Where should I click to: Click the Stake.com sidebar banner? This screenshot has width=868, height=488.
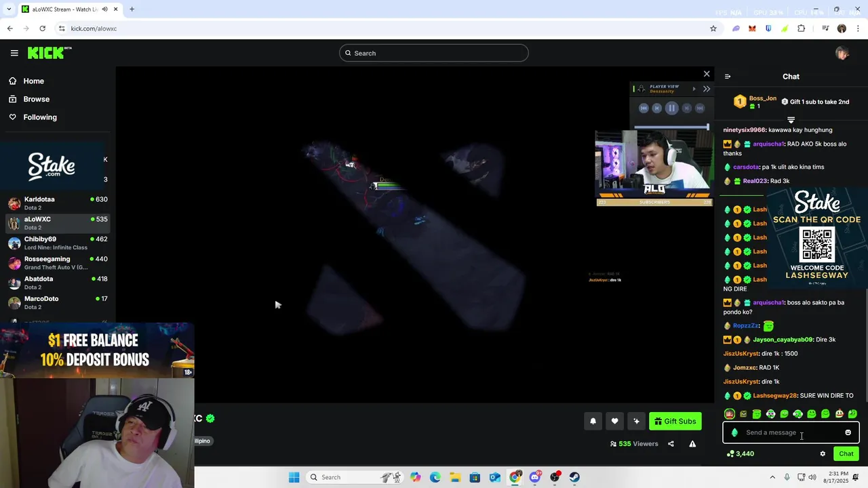pyautogui.click(x=52, y=166)
